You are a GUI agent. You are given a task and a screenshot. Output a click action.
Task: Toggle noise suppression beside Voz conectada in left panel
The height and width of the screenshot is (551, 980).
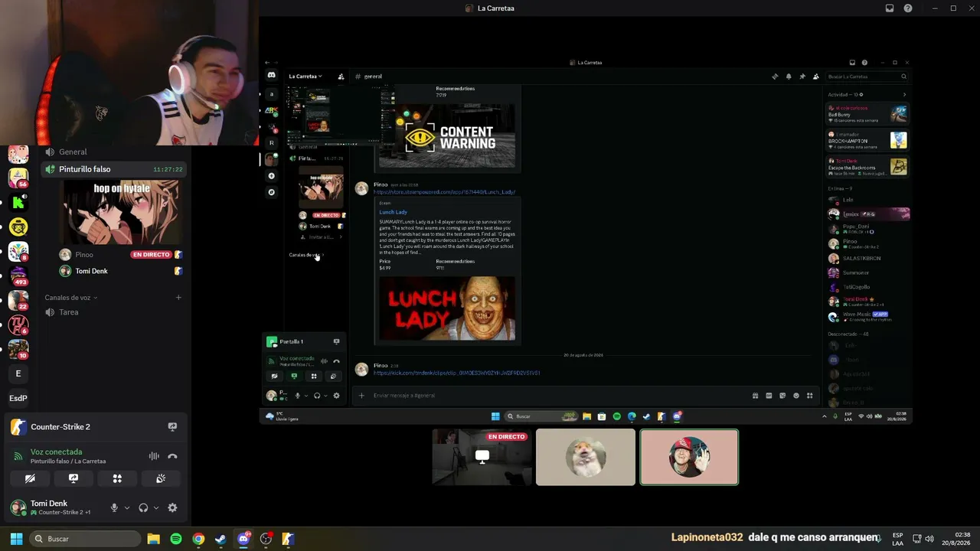tap(154, 456)
